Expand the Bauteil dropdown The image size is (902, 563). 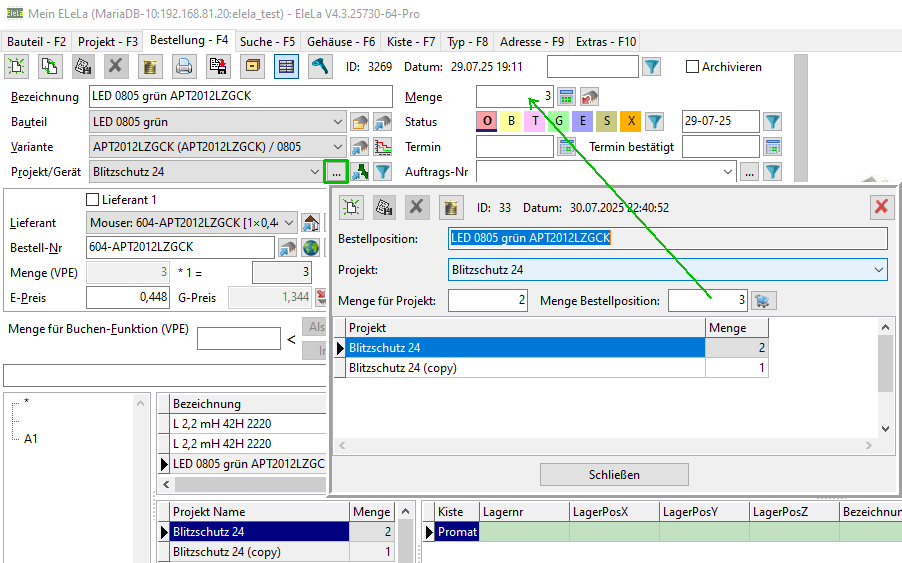[x=337, y=122]
